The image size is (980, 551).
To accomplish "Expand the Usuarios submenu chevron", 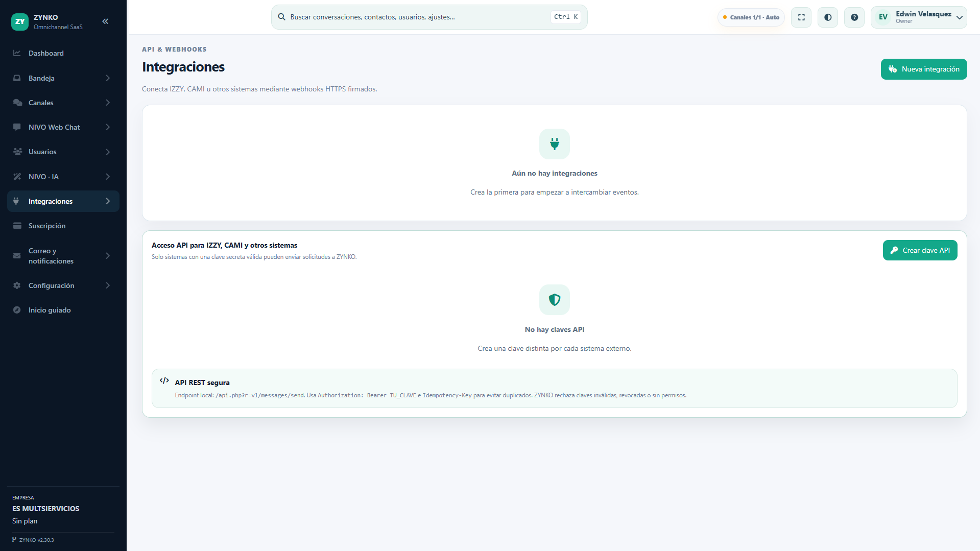I will tap(108, 152).
